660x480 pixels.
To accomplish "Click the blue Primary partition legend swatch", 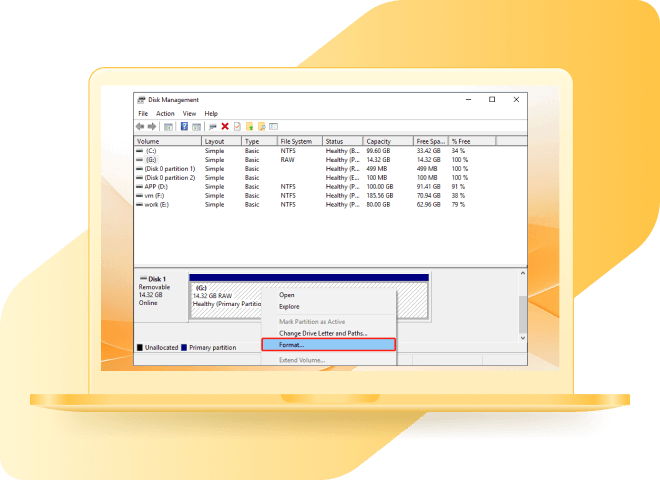I will 184,347.
